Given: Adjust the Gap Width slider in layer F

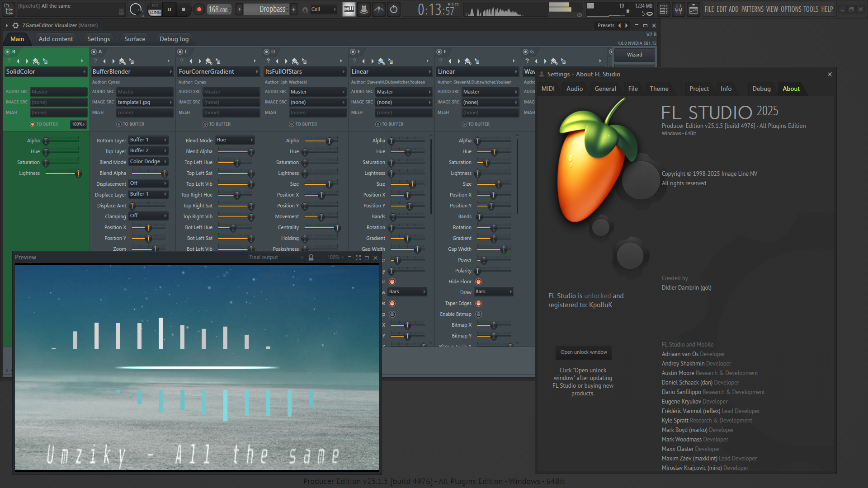Looking at the screenshot, I should [494, 249].
